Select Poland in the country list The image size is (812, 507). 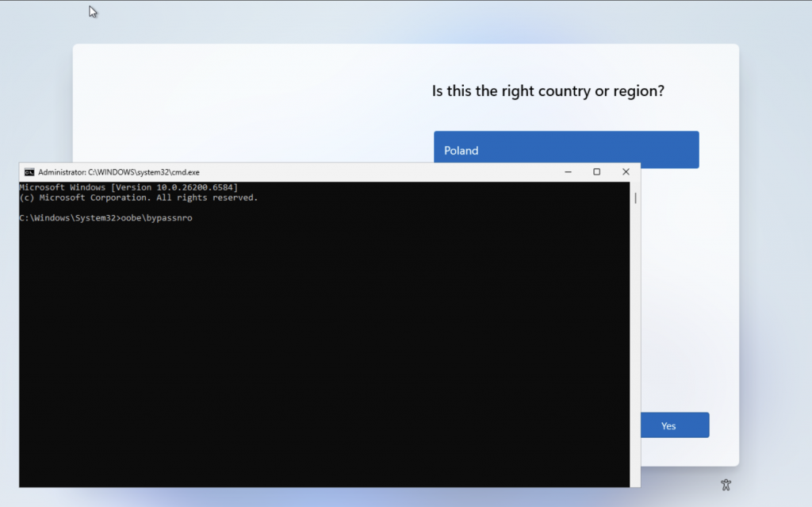(x=565, y=150)
